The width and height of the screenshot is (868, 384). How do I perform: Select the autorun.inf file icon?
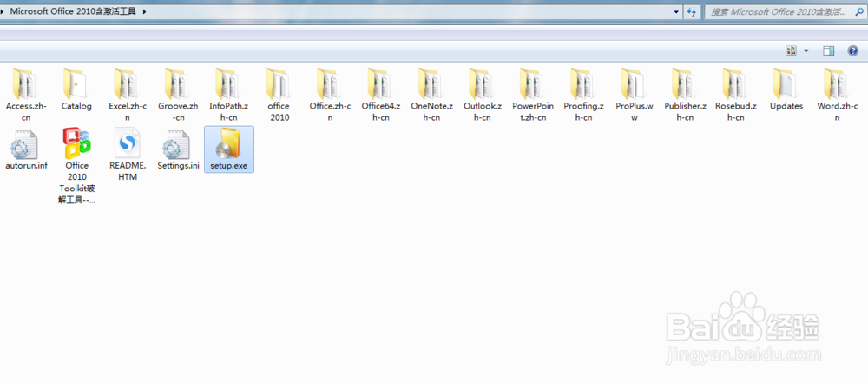(24, 144)
